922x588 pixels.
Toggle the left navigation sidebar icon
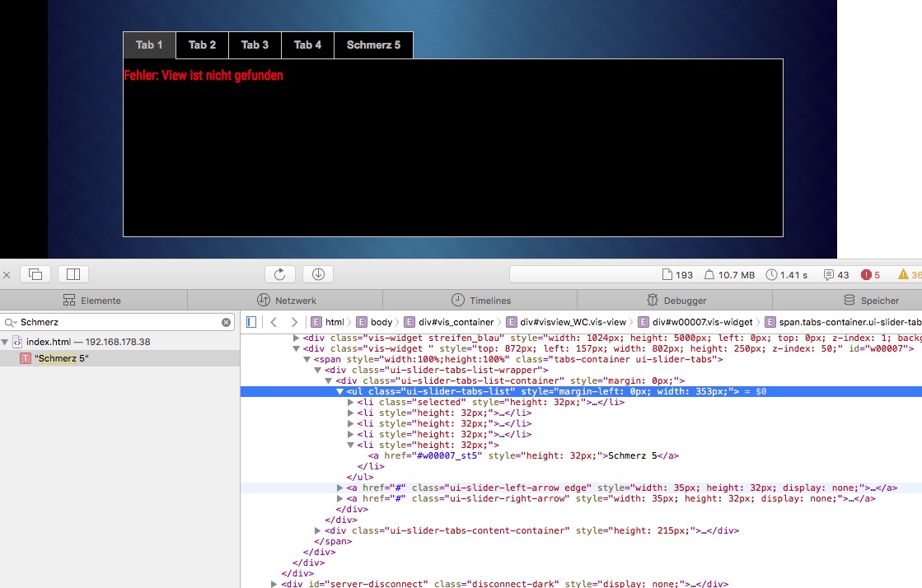[x=252, y=322]
